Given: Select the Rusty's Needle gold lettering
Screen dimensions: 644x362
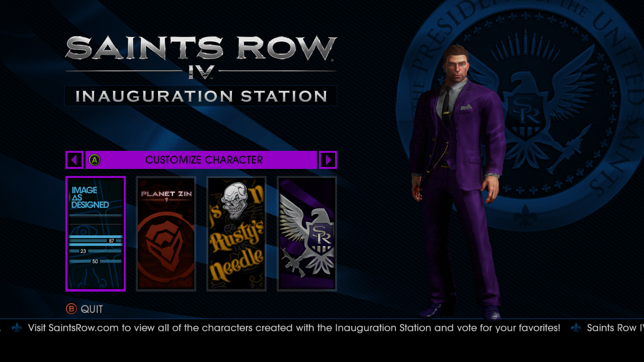Looking at the screenshot, I should pos(236,249).
